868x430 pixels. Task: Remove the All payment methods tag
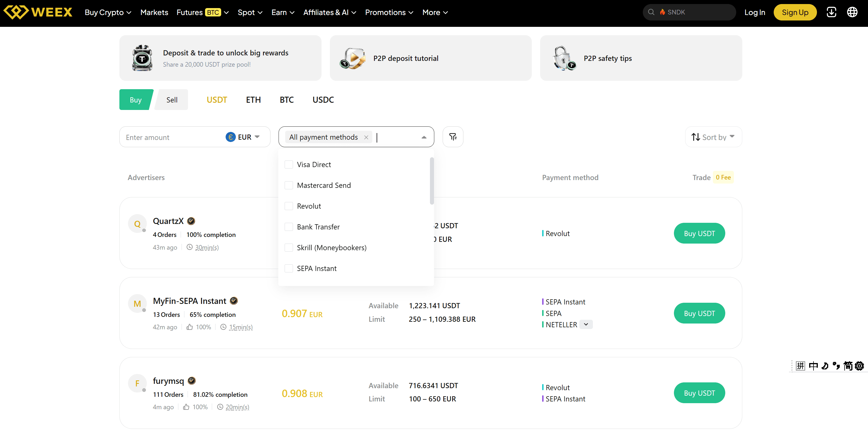click(x=366, y=137)
